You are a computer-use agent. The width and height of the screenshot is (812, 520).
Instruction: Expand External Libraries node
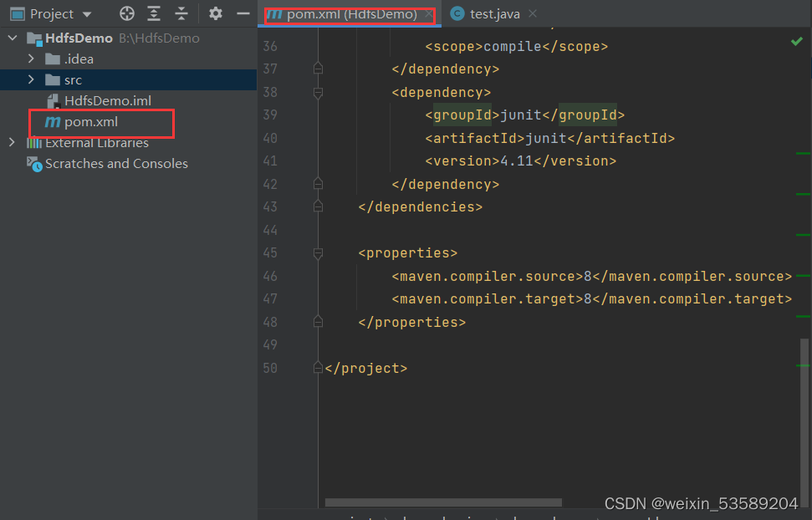12,143
